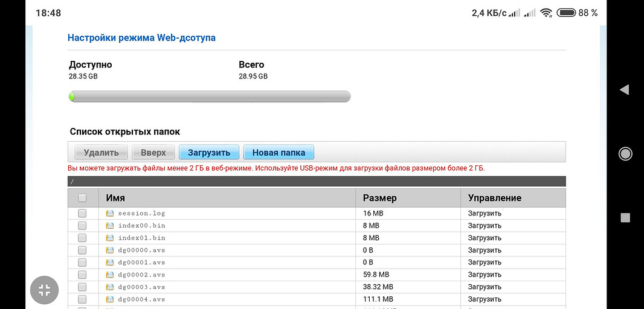Toggle the select-all checkbox in table header
644x309 pixels.
83,197
